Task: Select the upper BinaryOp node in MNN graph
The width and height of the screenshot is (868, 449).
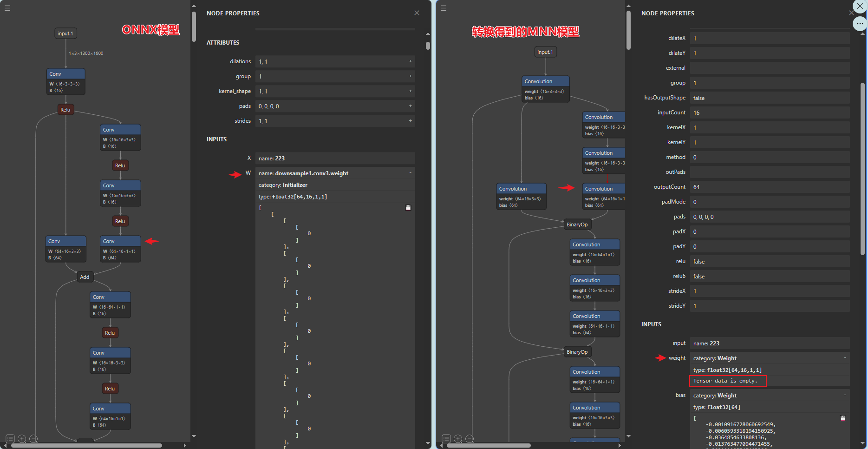Action: point(577,224)
